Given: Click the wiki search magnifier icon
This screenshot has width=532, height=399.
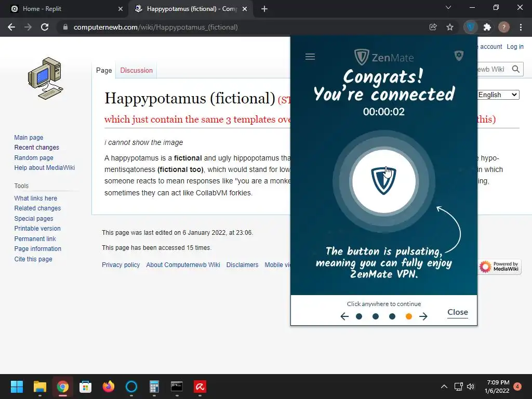Looking at the screenshot, I should click(516, 69).
